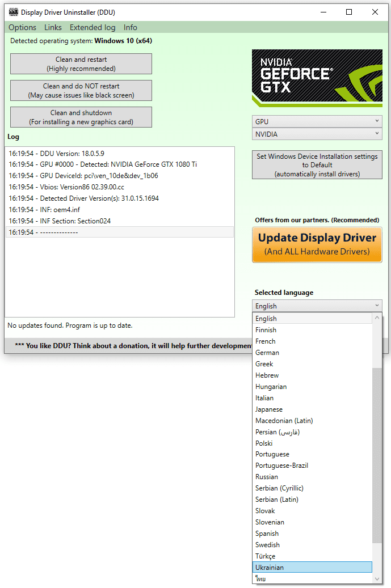Click the language list scrollbar thumb

point(377,455)
